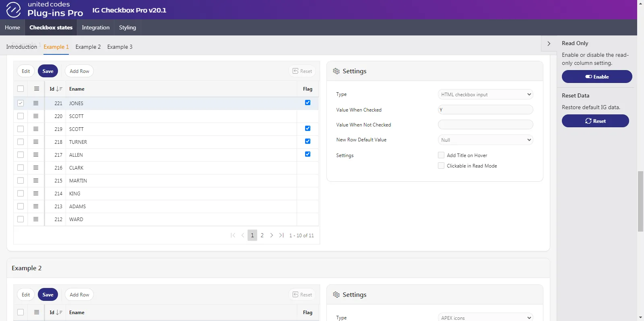
Task: Open row actions menu for TURNER row
Action: pyautogui.click(x=36, y=142)
